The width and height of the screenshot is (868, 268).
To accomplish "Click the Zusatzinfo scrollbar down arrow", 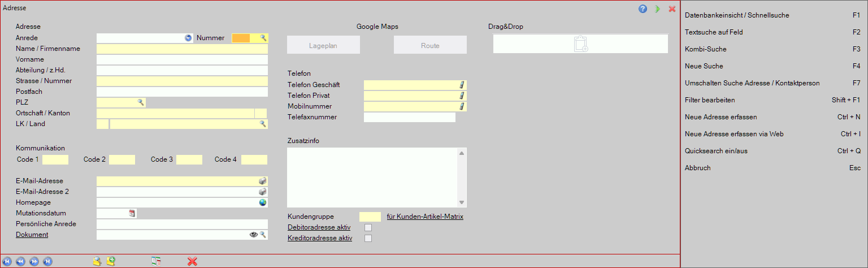I will pos(461,202).
